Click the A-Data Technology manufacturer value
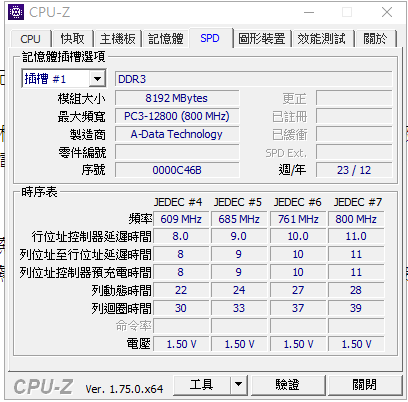 click(x=177, y=134)
